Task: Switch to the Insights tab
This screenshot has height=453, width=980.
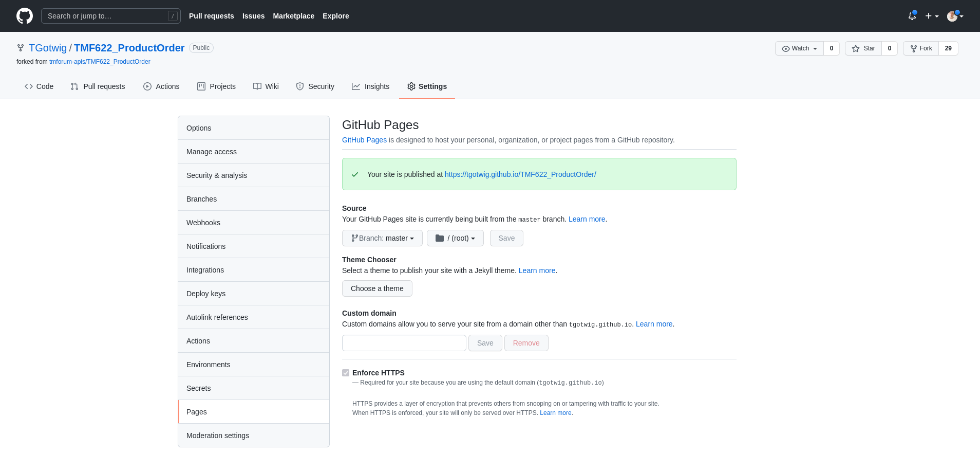Action: (x=370, y=86)
